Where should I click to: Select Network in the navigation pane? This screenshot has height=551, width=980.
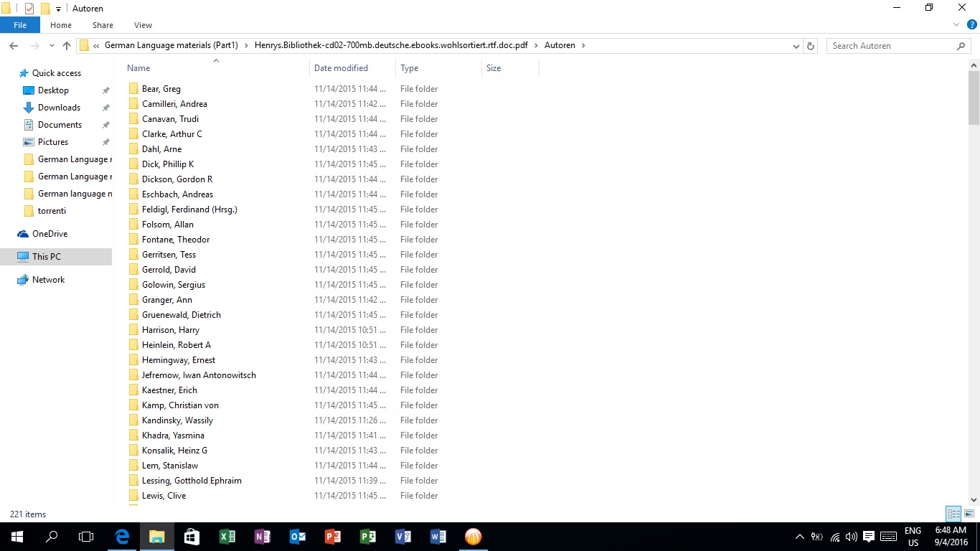coord(48,280)
